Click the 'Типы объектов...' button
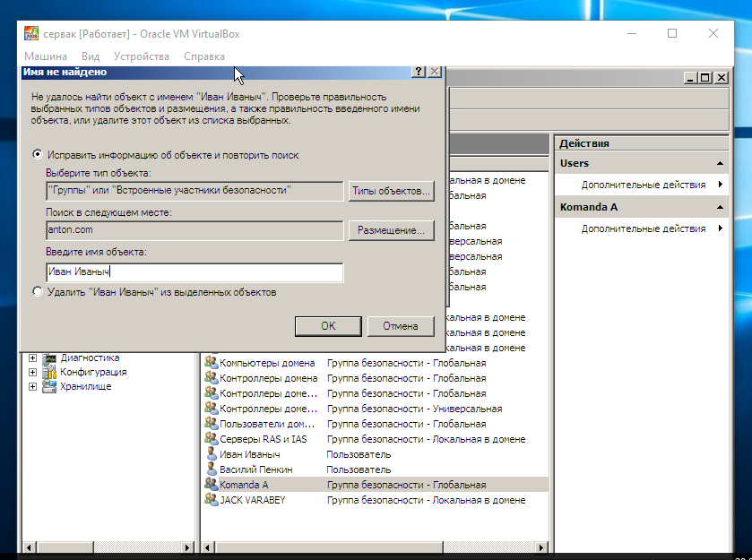 point(391,191)
